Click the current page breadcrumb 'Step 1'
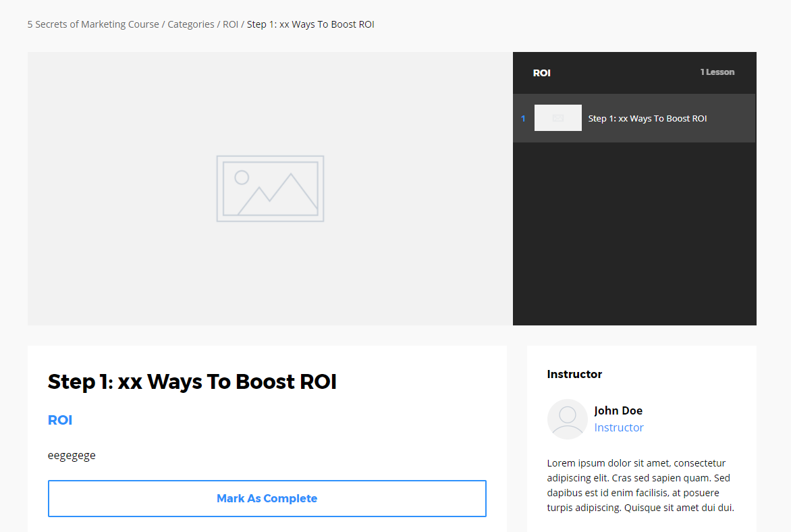Screen dimensions: 791x532 coord(310,24)
